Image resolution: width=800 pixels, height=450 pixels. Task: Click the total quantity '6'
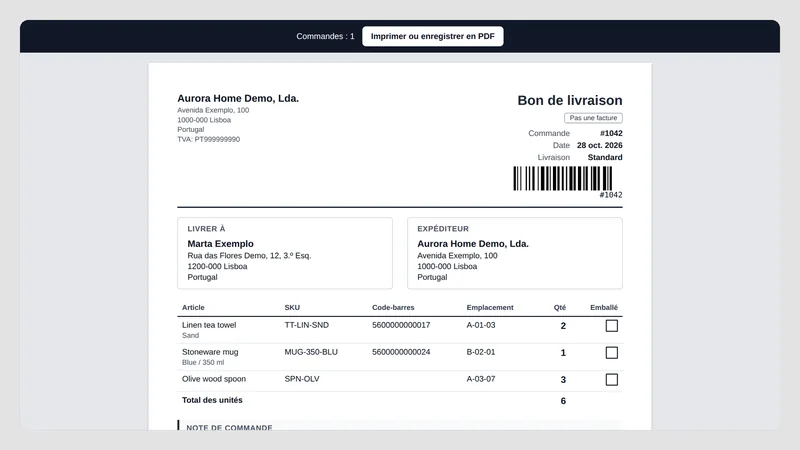coord(563,401)
